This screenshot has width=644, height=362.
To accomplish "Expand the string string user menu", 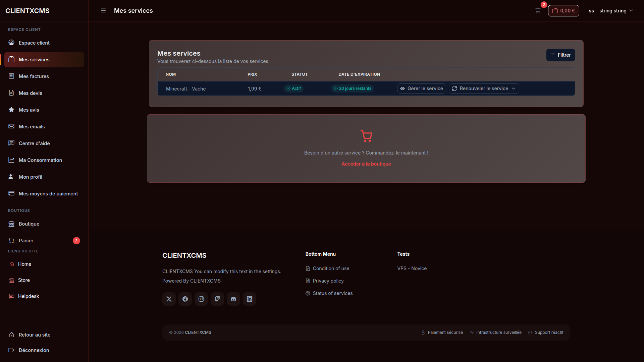I will (611, 11).
